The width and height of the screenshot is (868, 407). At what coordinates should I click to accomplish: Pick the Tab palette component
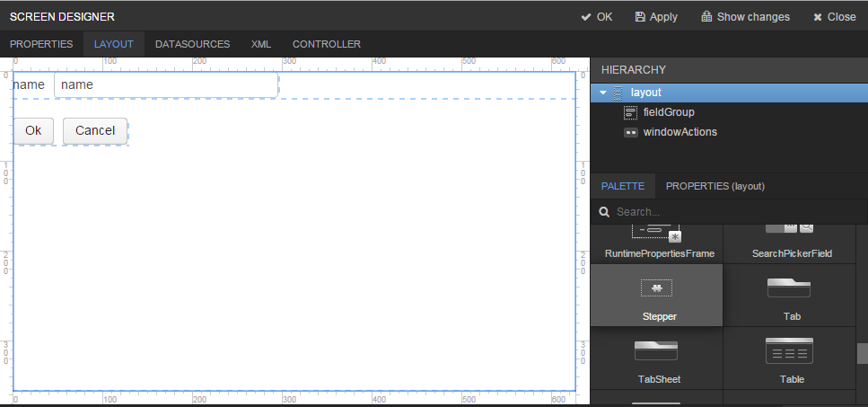point(789,296)
